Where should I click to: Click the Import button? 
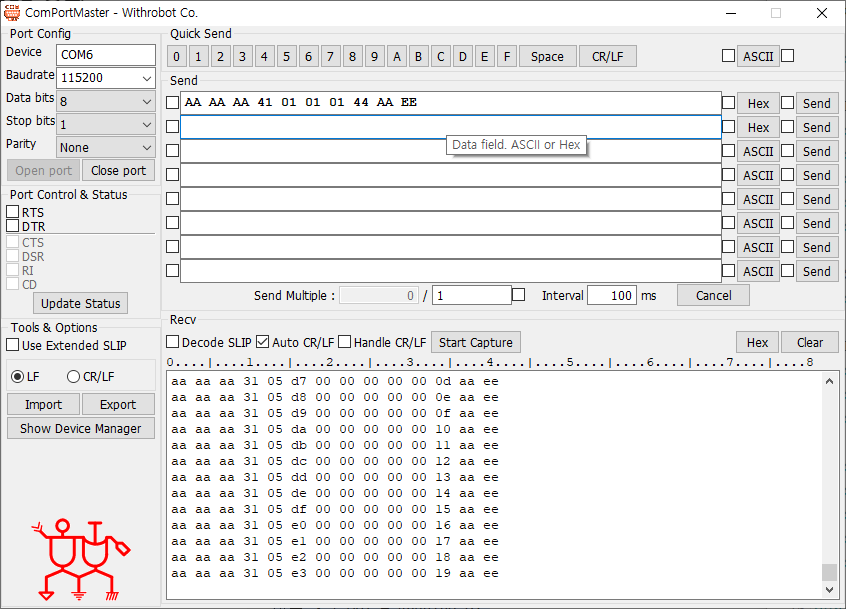coord(43,404)
